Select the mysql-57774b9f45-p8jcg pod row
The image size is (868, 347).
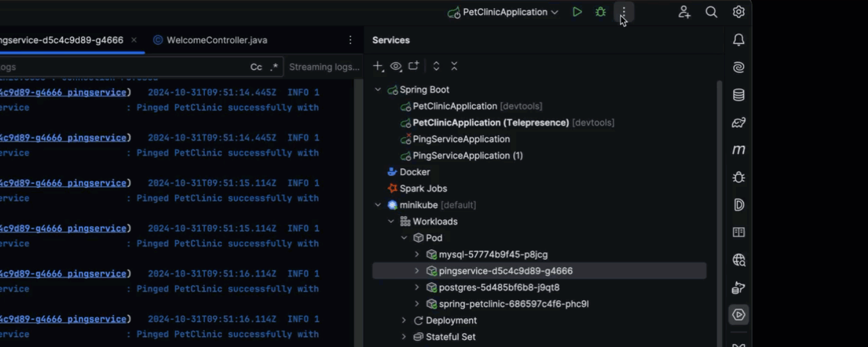539,254
